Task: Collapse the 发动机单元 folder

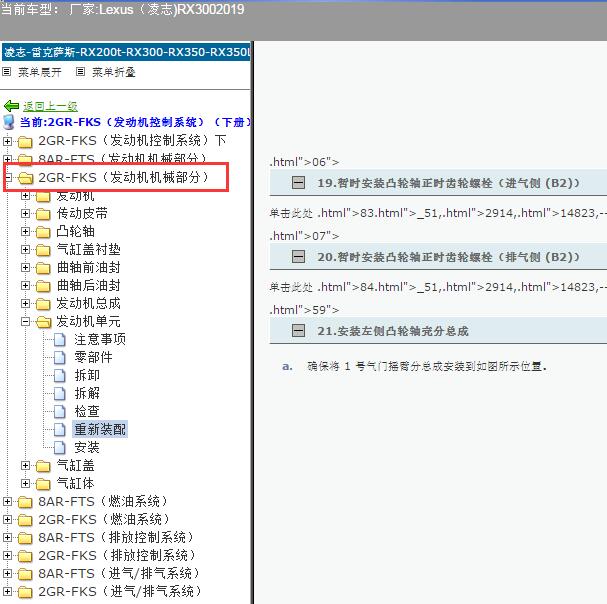Action: [x=25, y=321]
